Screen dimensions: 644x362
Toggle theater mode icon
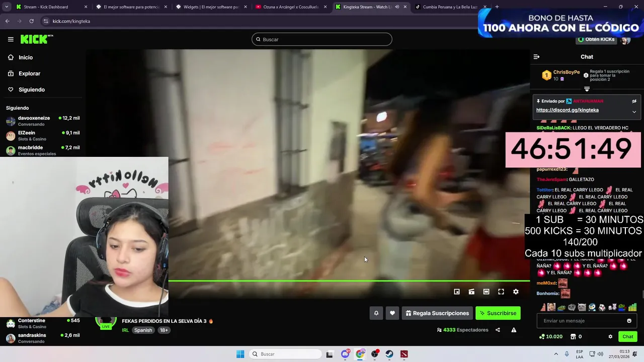[x=486, y=292]
